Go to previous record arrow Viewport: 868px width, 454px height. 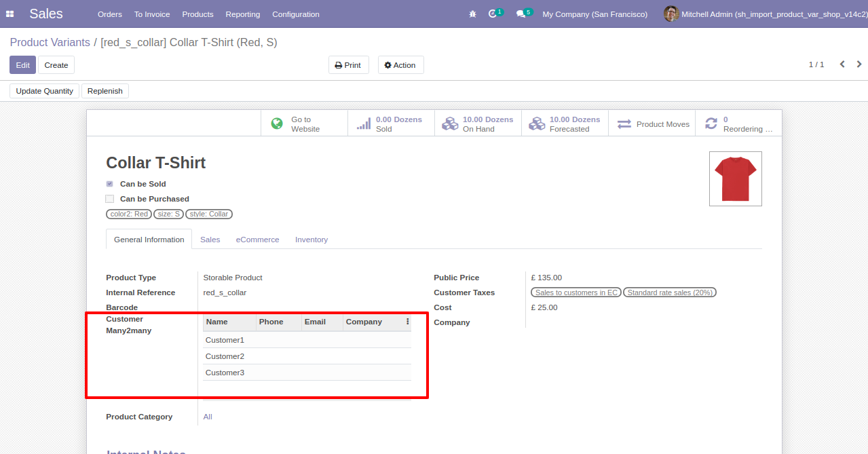point(842,64)
